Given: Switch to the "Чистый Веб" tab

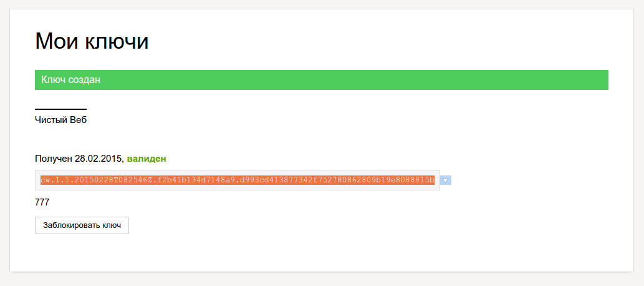Looking at the screenshot, I should coord(60,120).
